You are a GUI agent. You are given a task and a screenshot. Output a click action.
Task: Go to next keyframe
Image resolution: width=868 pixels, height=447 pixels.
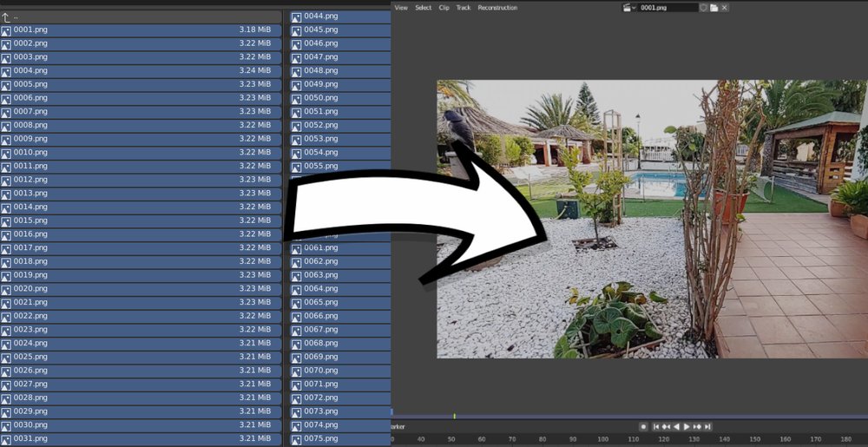pyautogui.click(x=697, y=426)
